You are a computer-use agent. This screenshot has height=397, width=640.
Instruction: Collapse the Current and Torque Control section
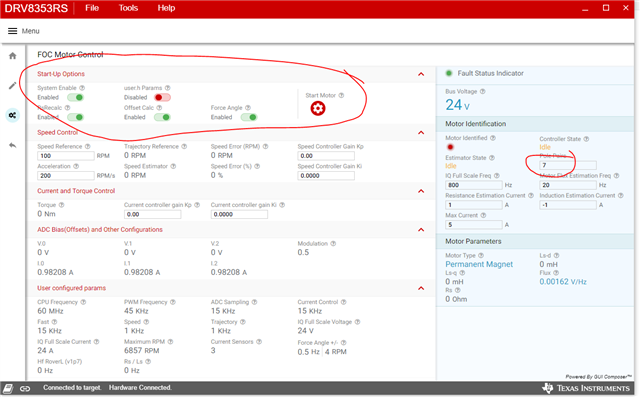point(421,191)
